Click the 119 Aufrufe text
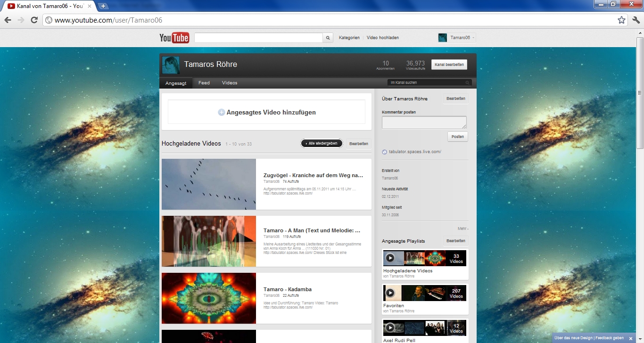The image size is (644, 343). coord(292,237)
